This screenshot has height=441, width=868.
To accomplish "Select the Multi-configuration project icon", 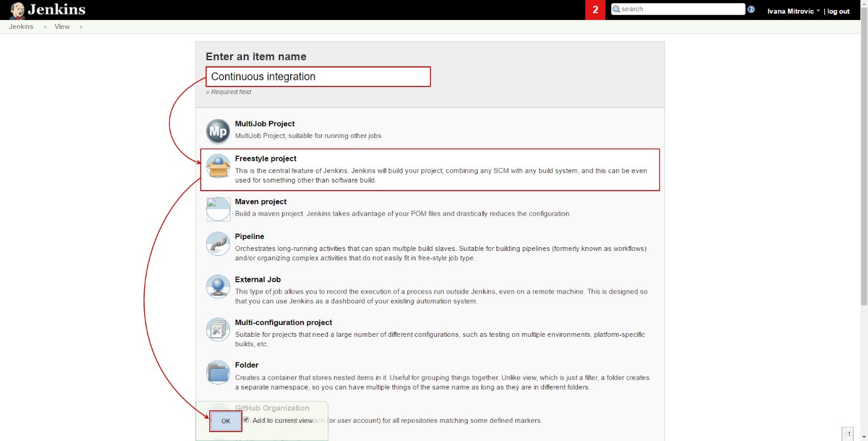I will coord(218,329).
